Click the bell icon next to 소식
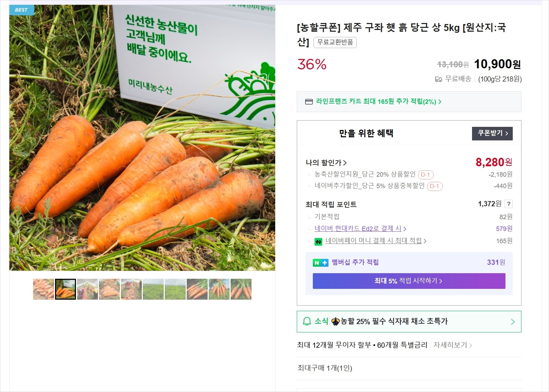Screen dimensions: 549x392 [307, 321]
